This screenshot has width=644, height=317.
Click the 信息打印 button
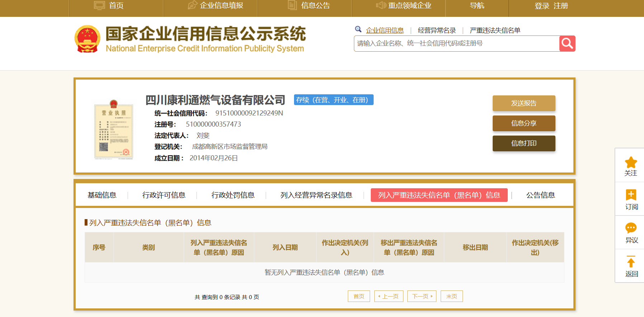click(524, 143)
